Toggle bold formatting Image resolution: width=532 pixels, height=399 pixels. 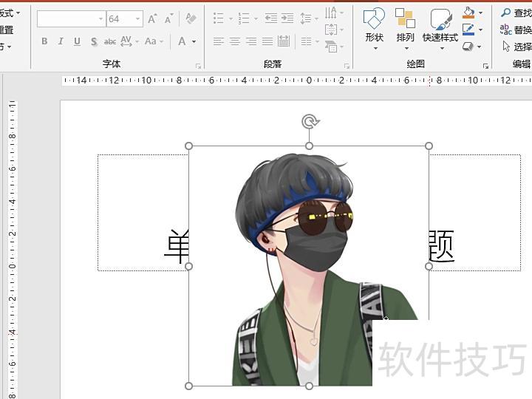[44, 41]
